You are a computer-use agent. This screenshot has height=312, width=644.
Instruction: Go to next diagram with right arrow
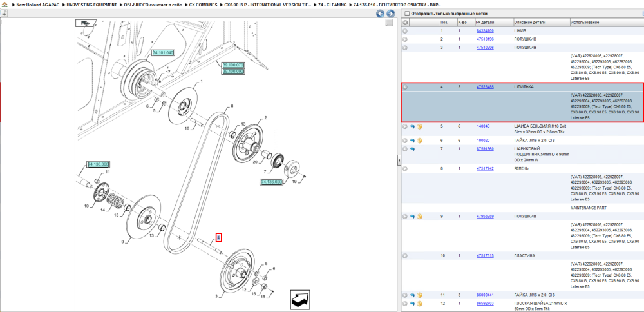point(390,14)
